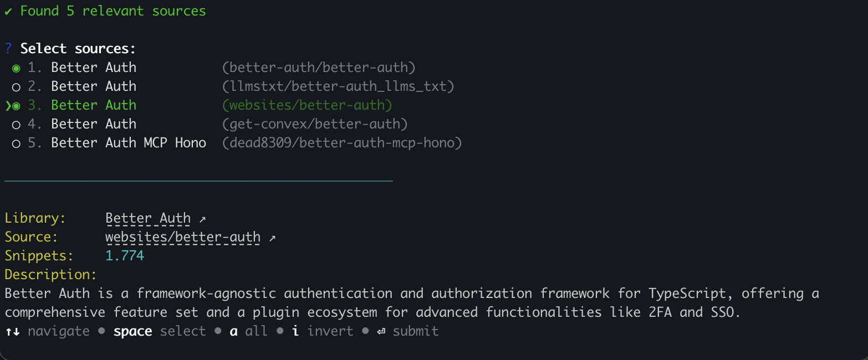Deselect the highlighted websites/better-auth source
Screen dimensions: 868x360
tap(17, 105)
